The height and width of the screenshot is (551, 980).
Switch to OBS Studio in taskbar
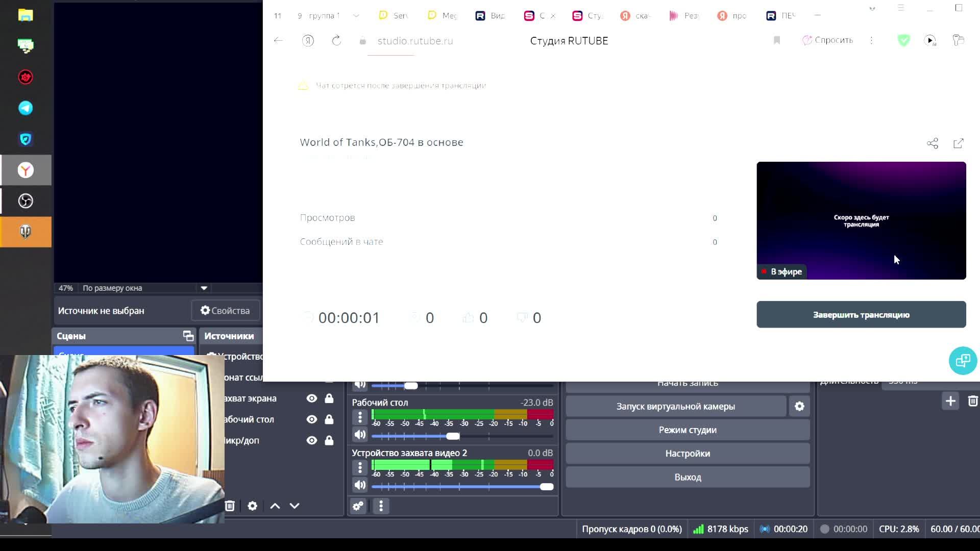coord(26,201)
